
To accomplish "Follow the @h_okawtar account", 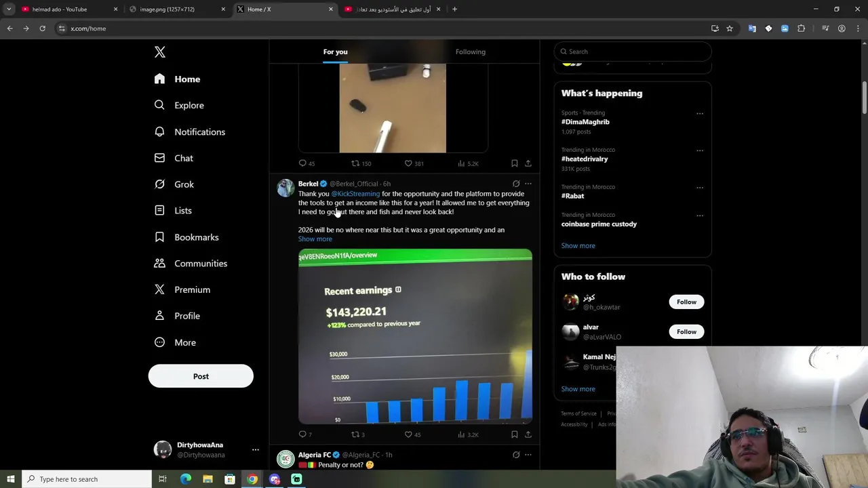I will [686, 302].
